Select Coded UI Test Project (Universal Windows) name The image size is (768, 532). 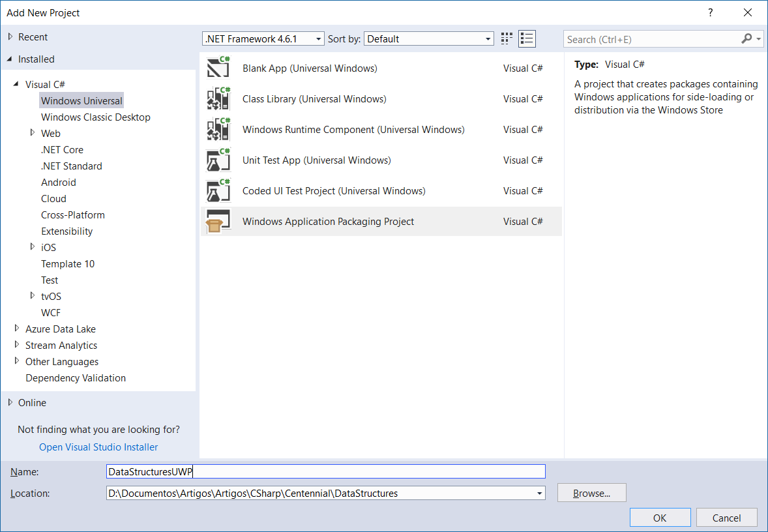(334, 191)
